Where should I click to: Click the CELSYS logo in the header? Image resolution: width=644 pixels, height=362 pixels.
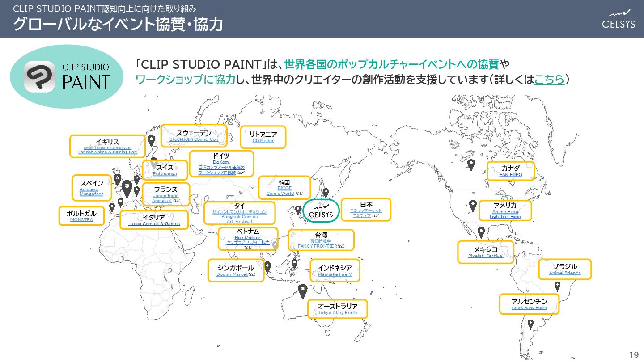pyautogui.click(x=619, y=19)
